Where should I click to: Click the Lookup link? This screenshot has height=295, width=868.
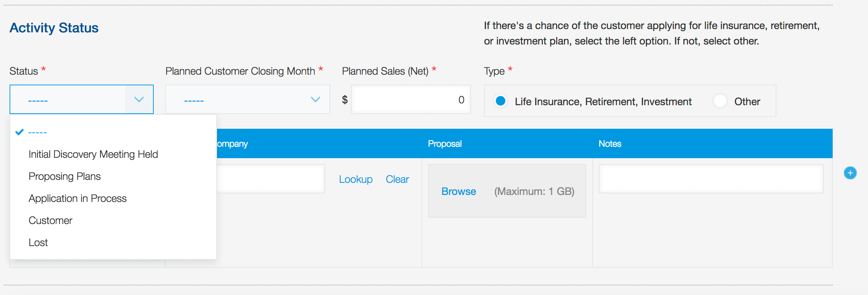[x=356, y=179]
